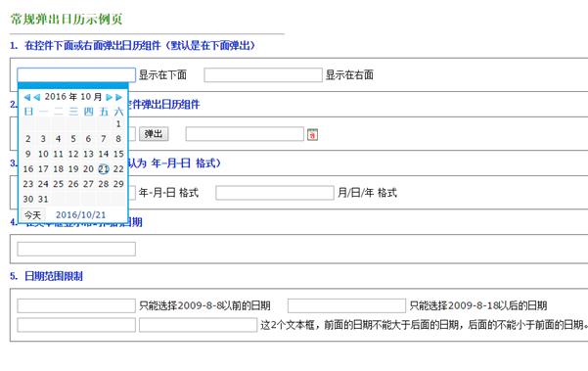Go to previous month in calendar
This screenshot has width=588, height=371.
[37, 97]
